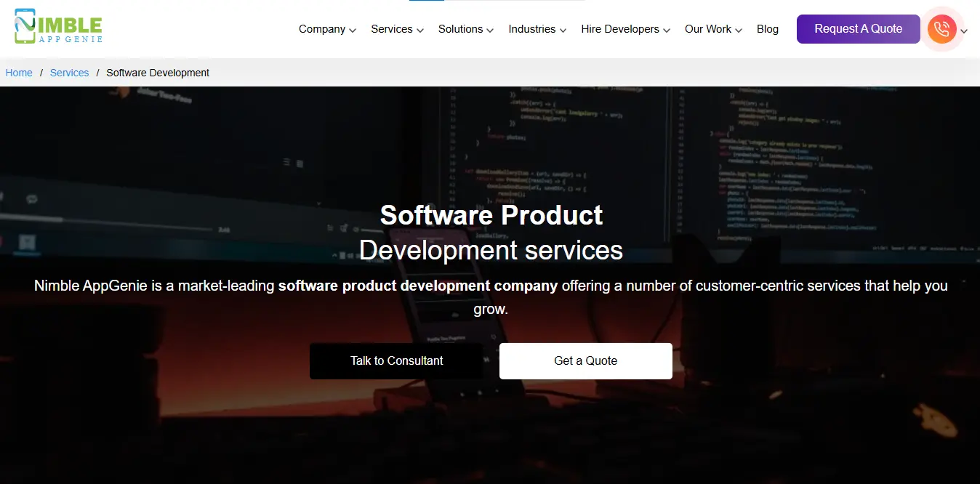Click the Software Development breadcrumb text
Viewport: 980px width, 484px height.
click(158, 73)
